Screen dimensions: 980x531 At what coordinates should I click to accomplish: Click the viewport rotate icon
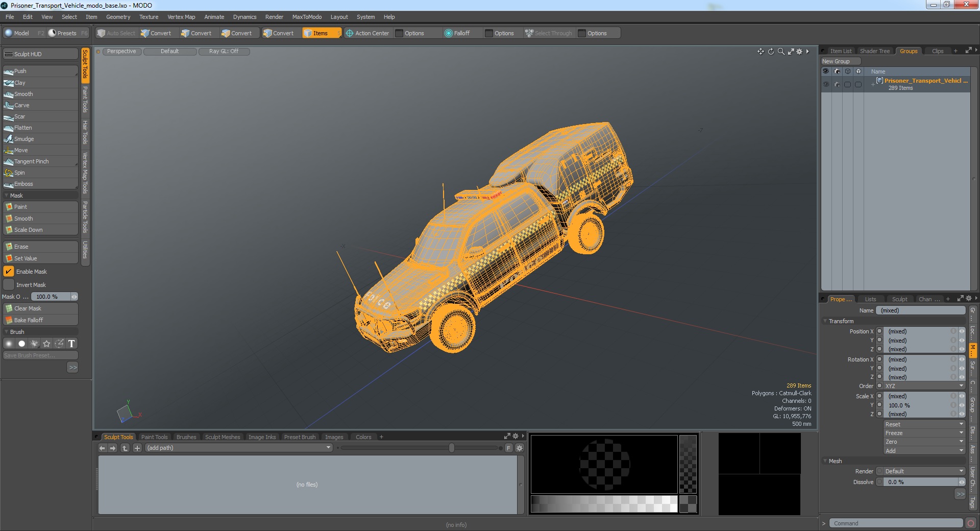(771, 52)
